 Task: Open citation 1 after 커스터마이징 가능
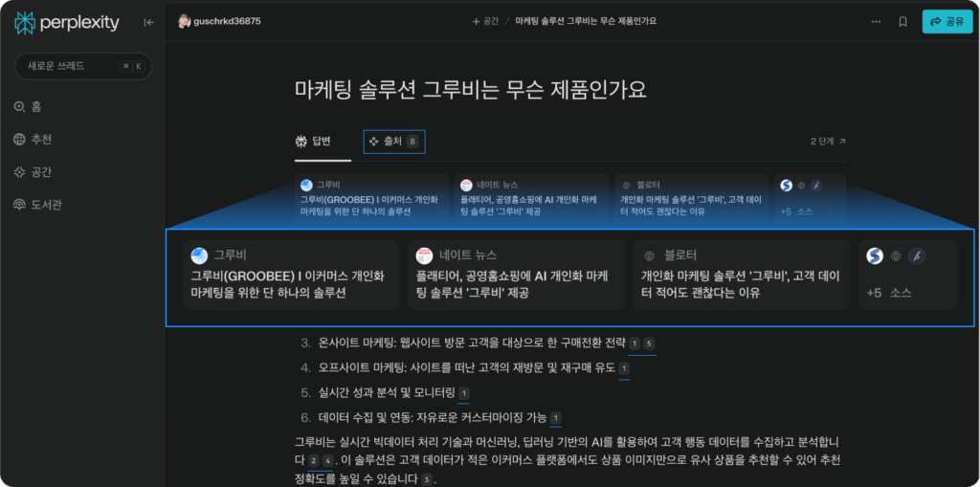[x=556, y=419]
